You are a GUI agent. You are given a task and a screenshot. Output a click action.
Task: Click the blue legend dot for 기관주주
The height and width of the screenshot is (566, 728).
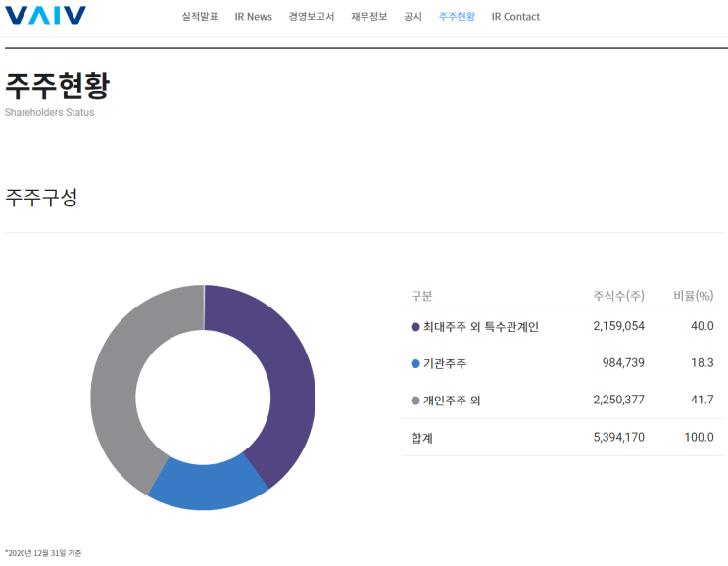tap(415, 363)
